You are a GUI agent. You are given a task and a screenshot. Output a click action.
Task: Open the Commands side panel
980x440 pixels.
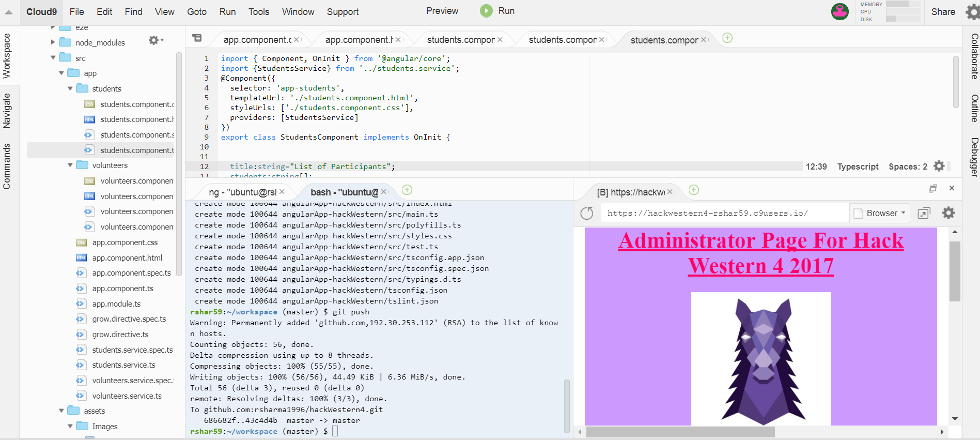click(x=7, y=166)
